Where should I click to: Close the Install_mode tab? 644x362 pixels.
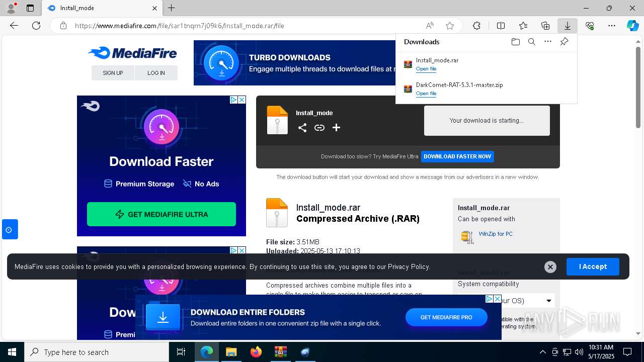point(154,8)
